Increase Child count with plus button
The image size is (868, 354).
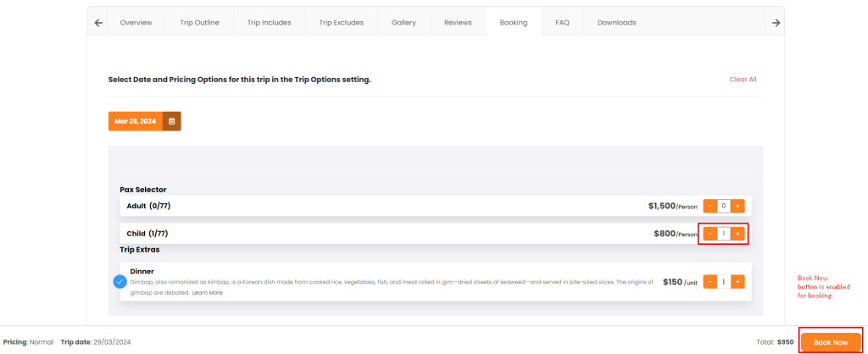pos(737,234)
